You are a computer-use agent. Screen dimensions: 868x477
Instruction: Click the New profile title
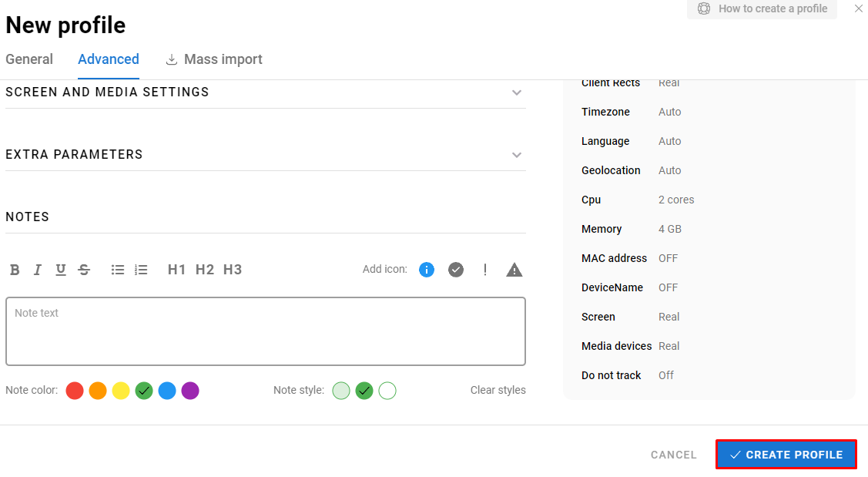click(x=66, y=25)
